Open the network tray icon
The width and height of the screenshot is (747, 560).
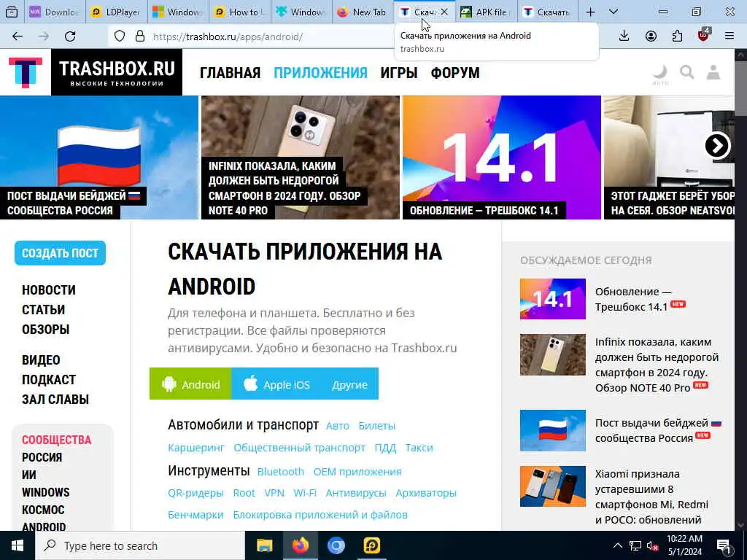(635, 545)
